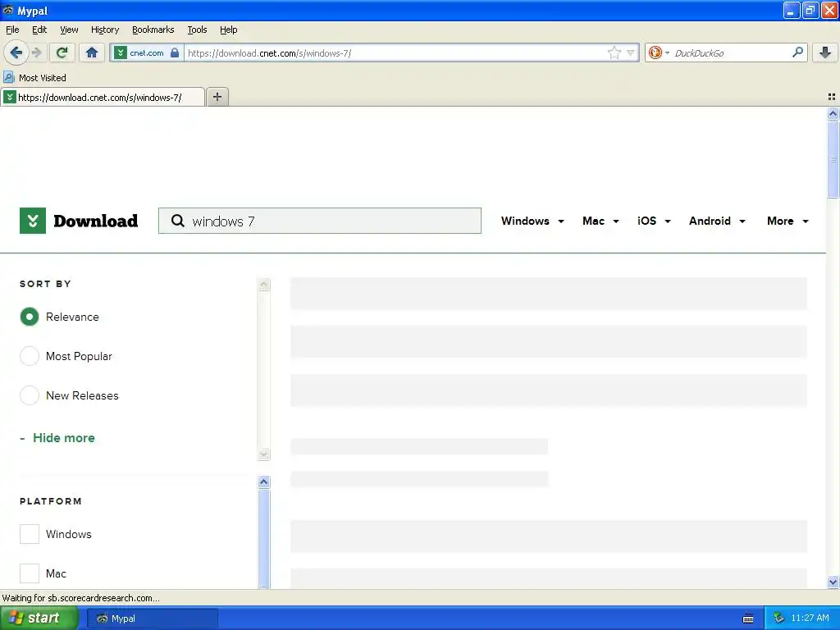Select the download.cnet.com windows-7 tab

[x=103, y=97]
